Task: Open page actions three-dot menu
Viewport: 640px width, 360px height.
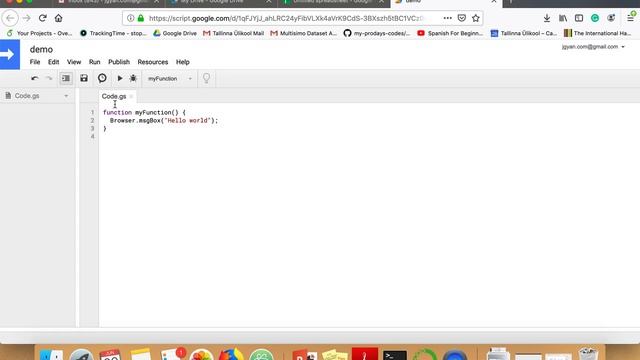Action: click(447, 18)
